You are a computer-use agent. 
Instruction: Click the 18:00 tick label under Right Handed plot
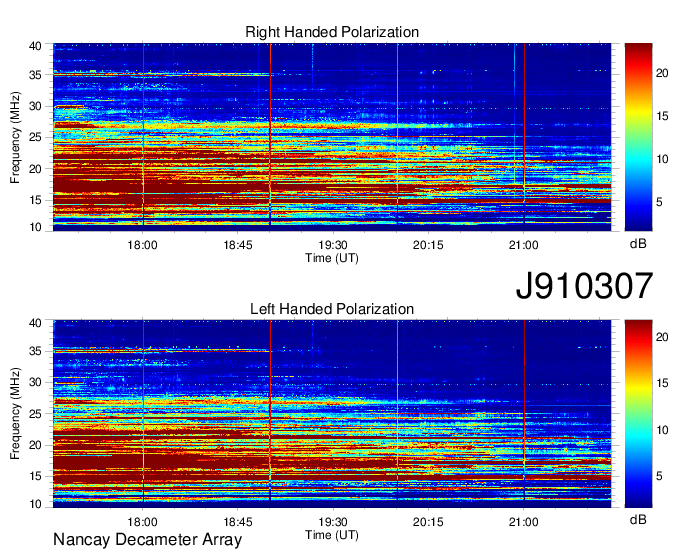(x=143, y=245)
